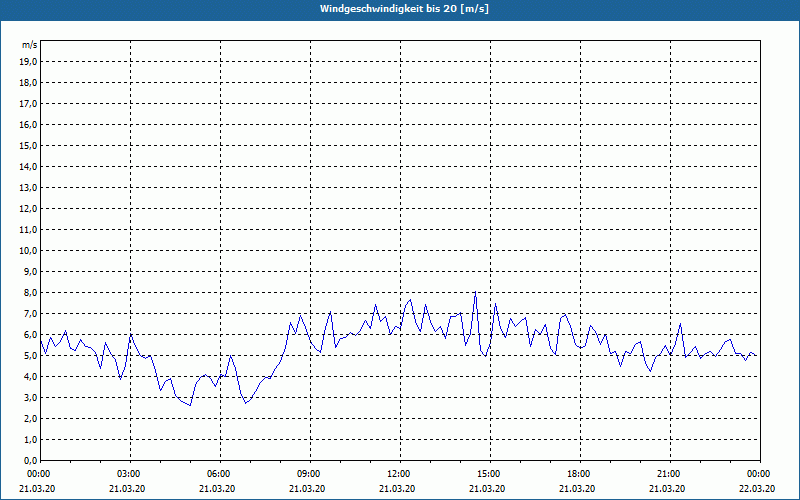This screenshot has height=500, width=800.
Task: Select the 3,0 y-axis label
Action: tap(31, 397)
